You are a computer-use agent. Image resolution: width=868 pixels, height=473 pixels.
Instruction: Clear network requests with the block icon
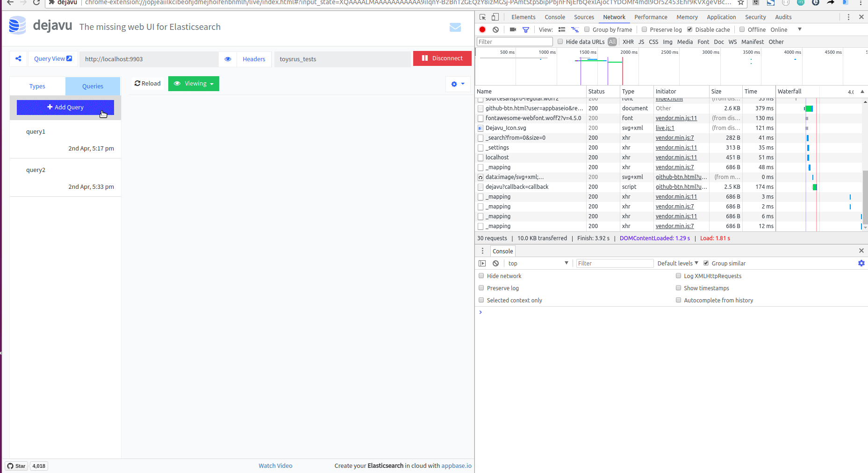click(x=495, y=29)
